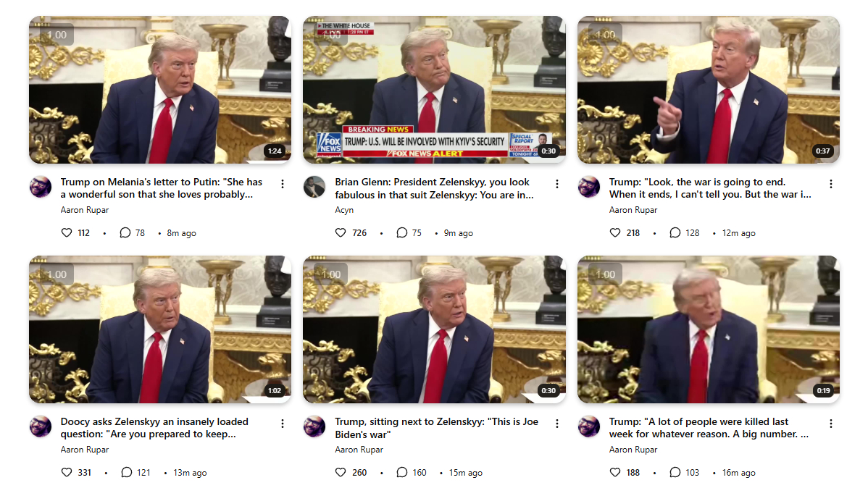The image size is (868, 488).
Task: Open Aaron Rupar channel under Doocy video
Action: [85, 450]
